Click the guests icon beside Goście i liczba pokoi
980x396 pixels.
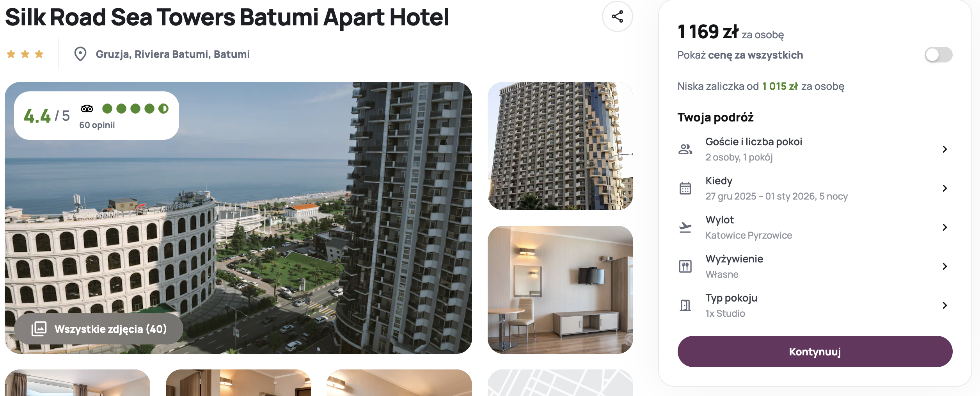point(685,149)
